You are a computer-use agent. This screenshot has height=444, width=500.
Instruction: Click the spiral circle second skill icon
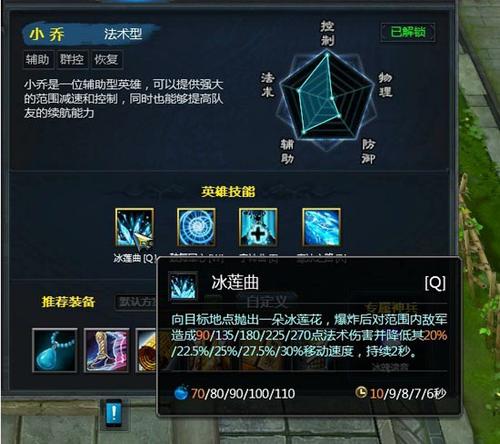196,227
